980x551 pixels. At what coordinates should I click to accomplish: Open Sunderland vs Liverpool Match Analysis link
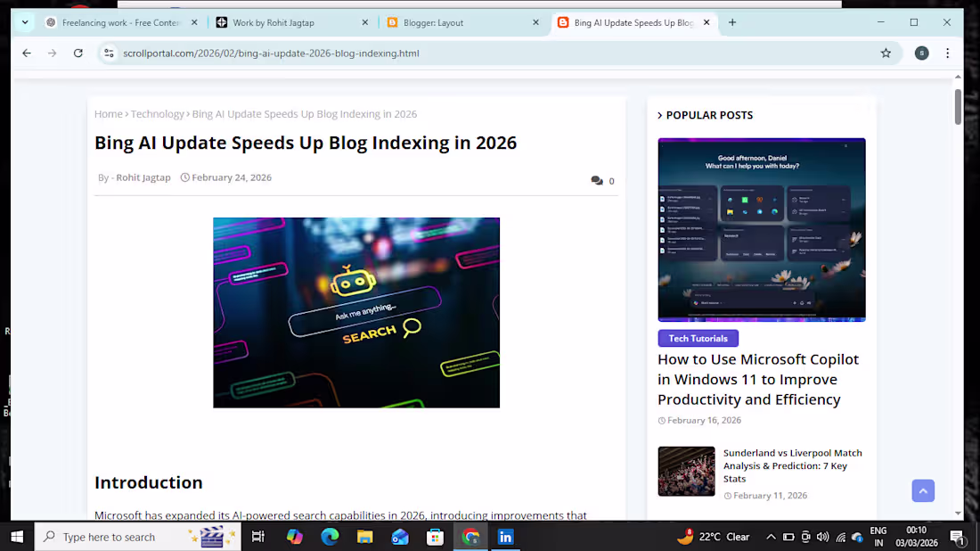pyautogui.click(x=793, y=466)
